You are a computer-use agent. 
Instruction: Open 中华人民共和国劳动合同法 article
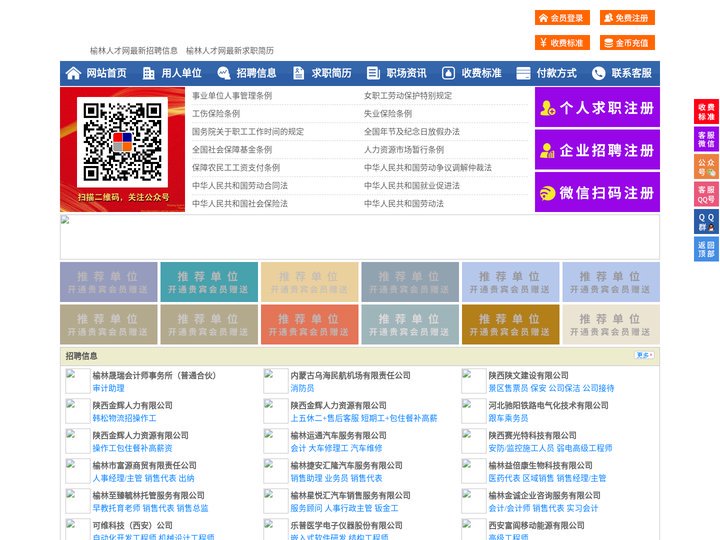point(240,186)
